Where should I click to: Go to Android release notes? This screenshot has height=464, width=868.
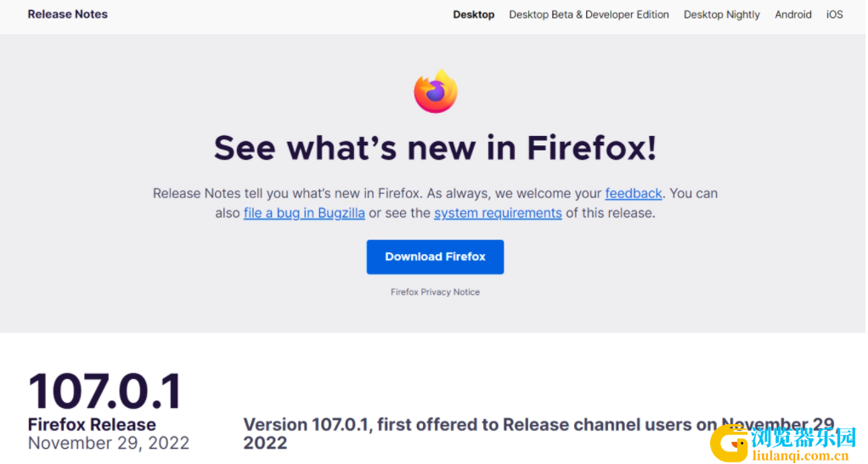point(792,15)
